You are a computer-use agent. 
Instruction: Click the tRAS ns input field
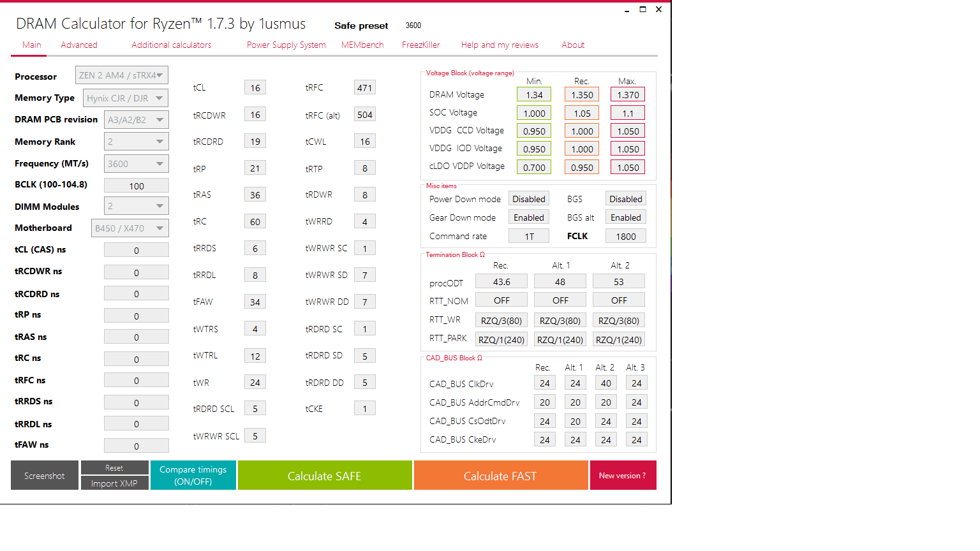click(x=137, y=337)
